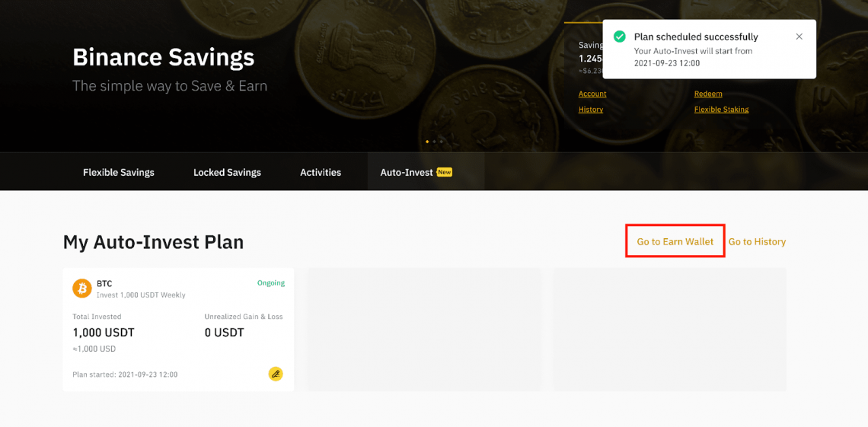Screen dimensions: 868x427
Task: Click the Ongoing status on BTC plan
Action: pos(270,283)
